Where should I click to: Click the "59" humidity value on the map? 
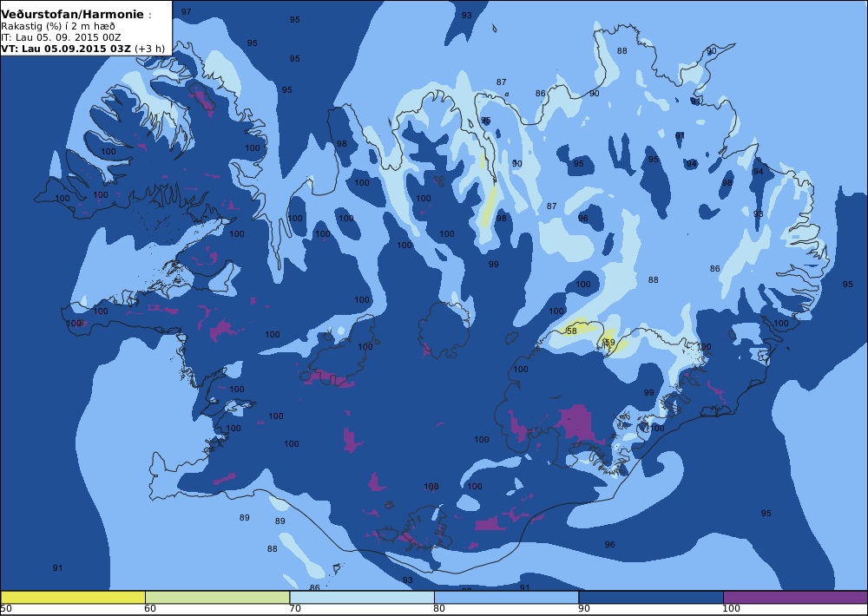point(610,343)
